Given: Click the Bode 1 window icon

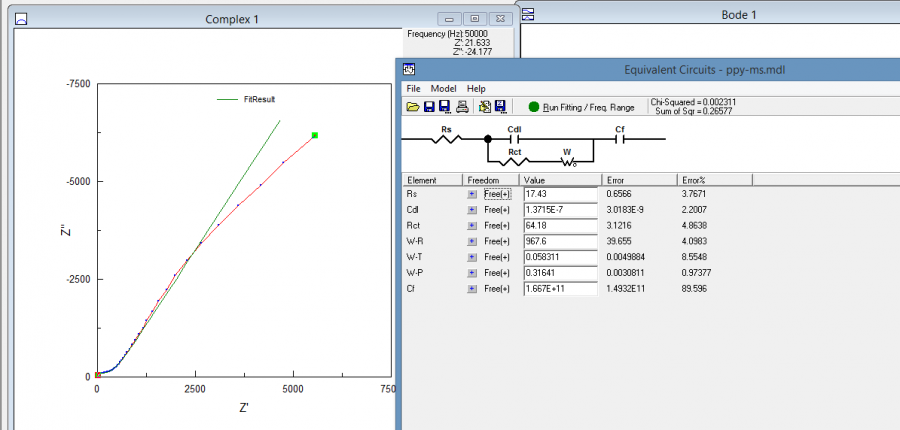Looking at the screenshot, I should [x=528, y=14].
